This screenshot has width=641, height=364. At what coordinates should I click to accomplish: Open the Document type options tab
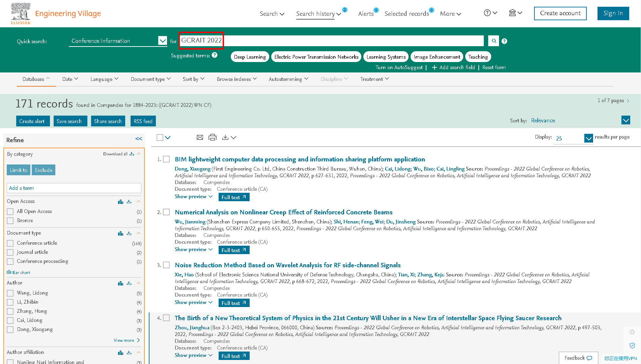(x=151, y=79)
